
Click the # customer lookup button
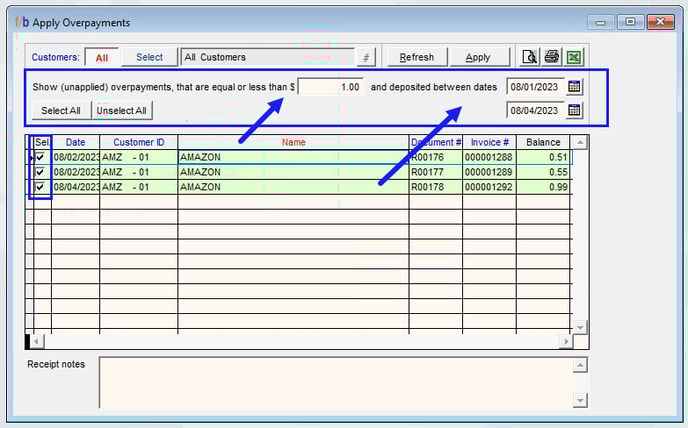tap(366, 58)
